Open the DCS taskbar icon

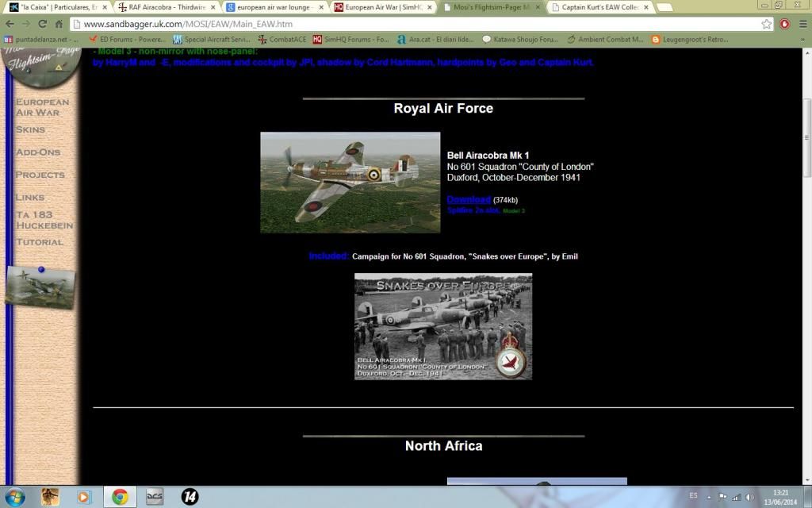[155, 497]
